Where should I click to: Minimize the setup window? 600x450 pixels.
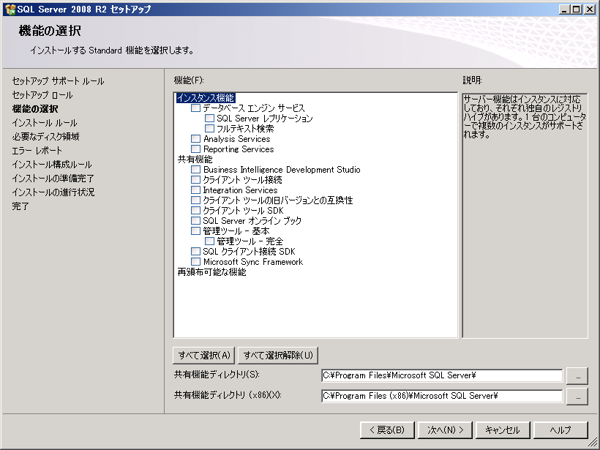coord(564,10)
